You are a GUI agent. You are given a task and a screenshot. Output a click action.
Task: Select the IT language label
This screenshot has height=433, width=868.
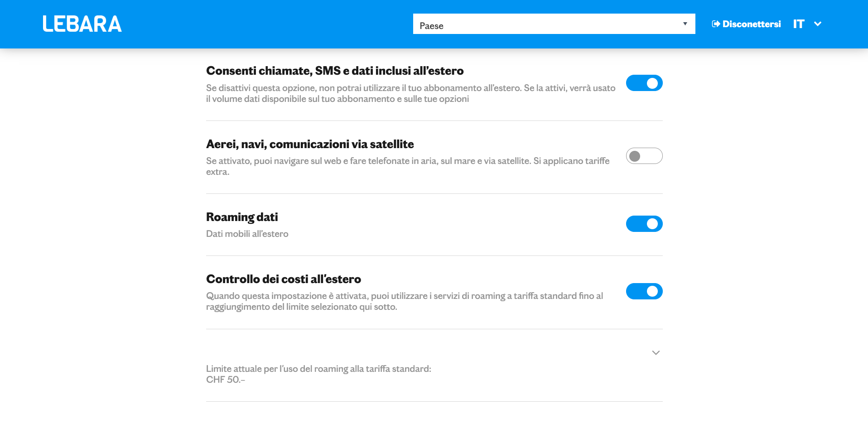click(x=799, y=24)
